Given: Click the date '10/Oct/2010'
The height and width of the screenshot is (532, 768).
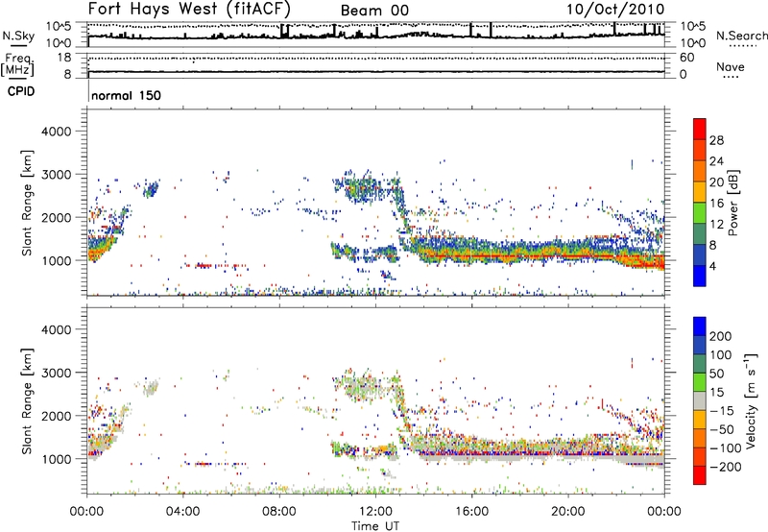Looking at the screenshot, I should (615, 10).
